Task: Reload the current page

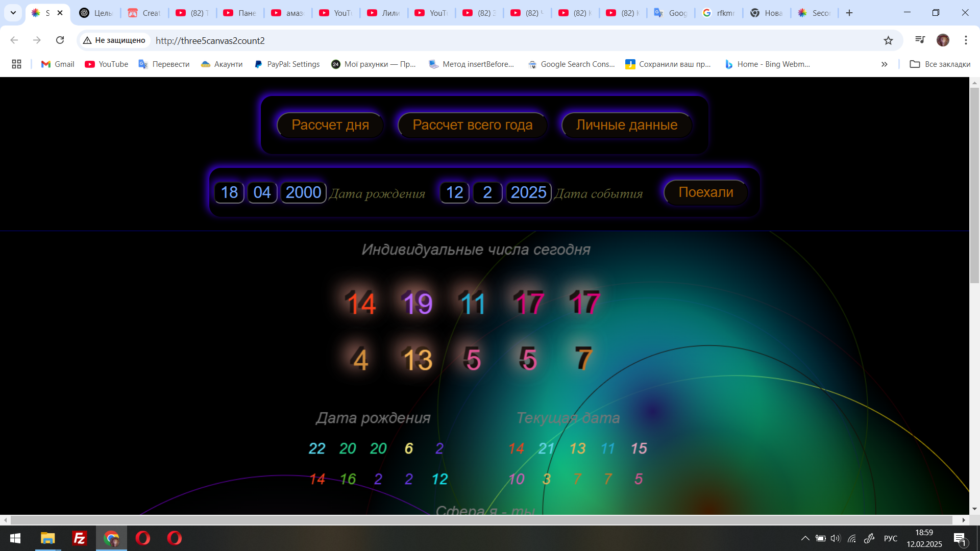Action: tap(60, 40)
